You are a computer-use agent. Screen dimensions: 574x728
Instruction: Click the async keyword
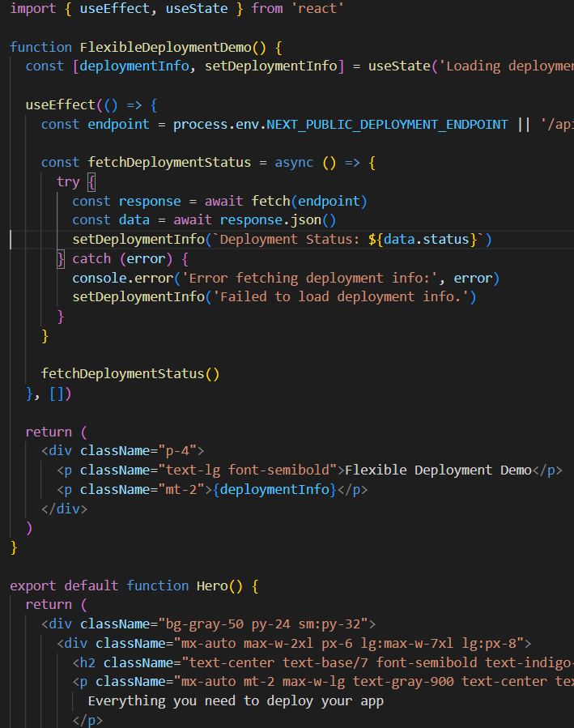293,162
